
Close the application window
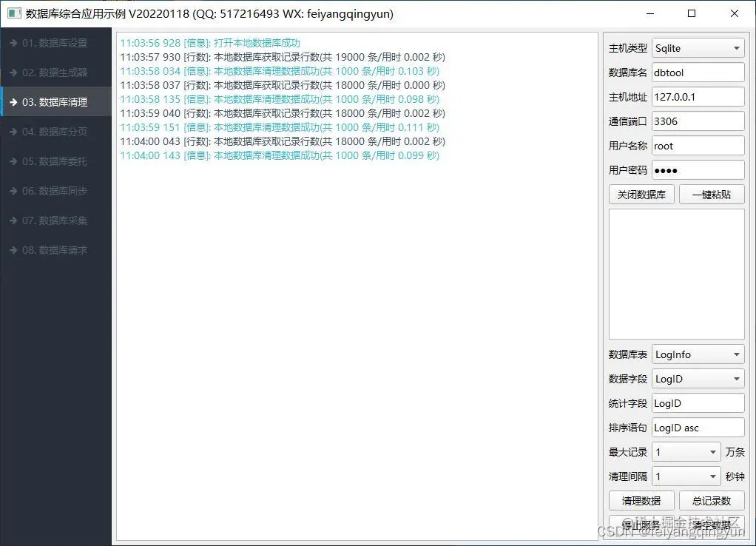[735, 13]
